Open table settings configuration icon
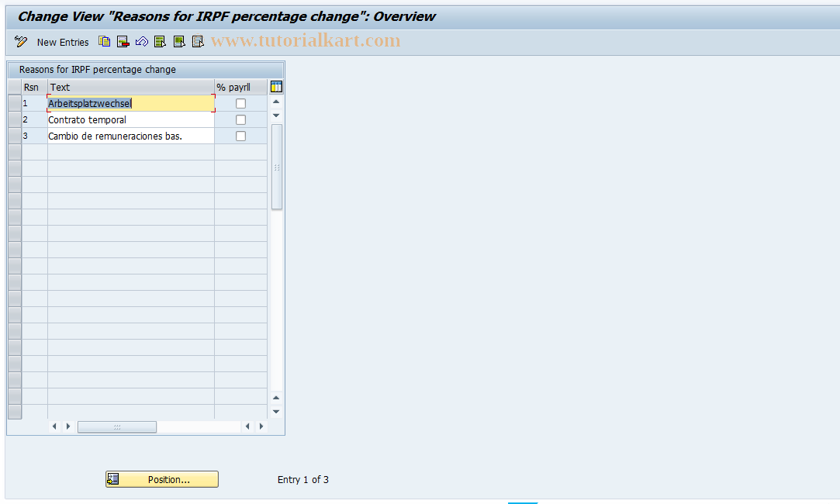The image size is (840, 504). (276, 87)
